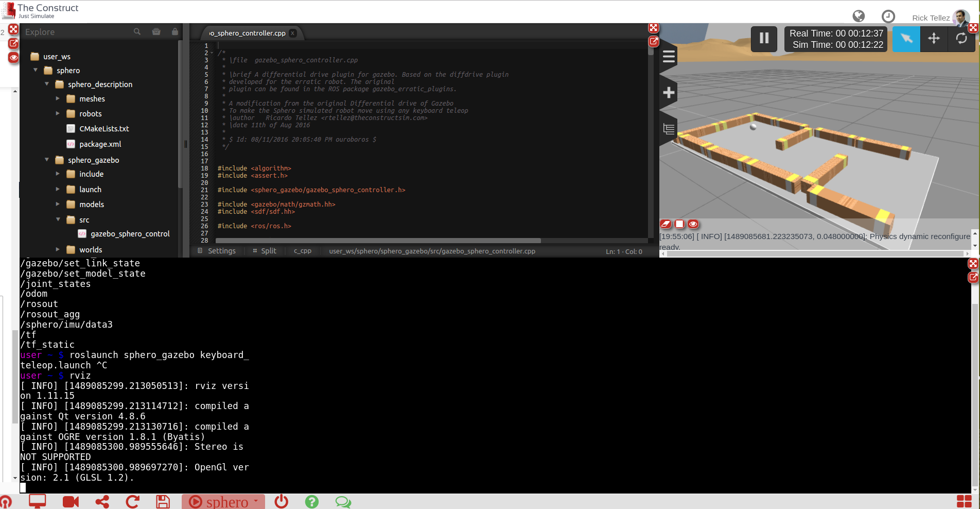Save project with floppy disk icon
This screenshot has width=980, height=509.
click(163, 502)
